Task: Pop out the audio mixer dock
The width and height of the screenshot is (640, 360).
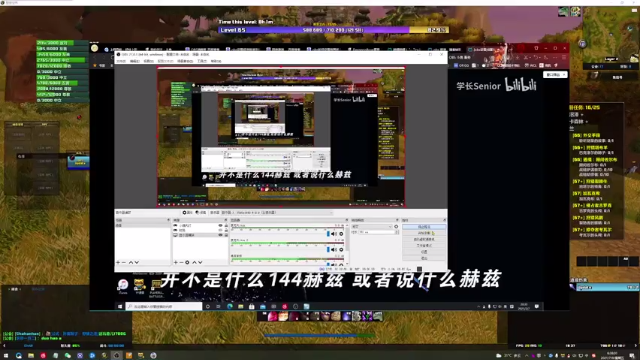Action: point(347,220)
